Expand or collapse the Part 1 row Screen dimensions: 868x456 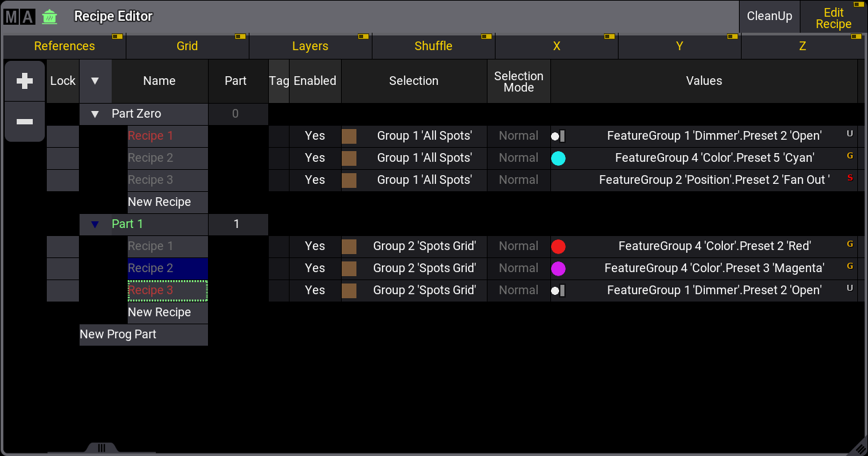click(94, 224)
